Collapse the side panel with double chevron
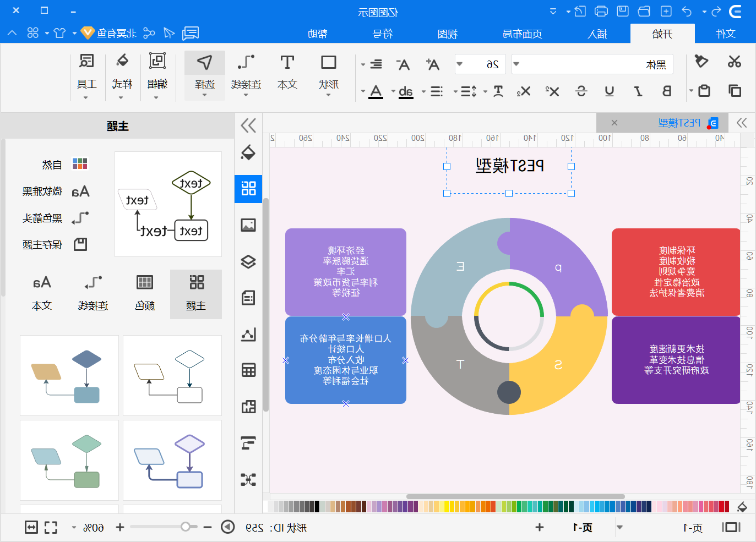Viewport: 756px width, 542px height. 248,125
